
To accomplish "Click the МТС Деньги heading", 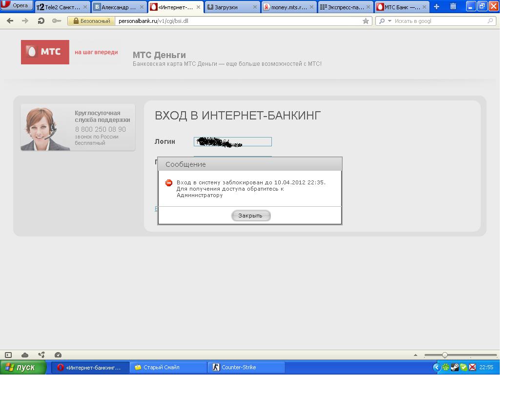I will [159, 55].
